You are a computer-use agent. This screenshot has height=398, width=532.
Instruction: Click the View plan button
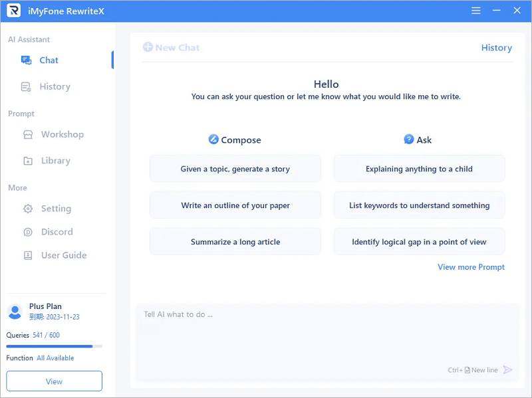[54, 381]
